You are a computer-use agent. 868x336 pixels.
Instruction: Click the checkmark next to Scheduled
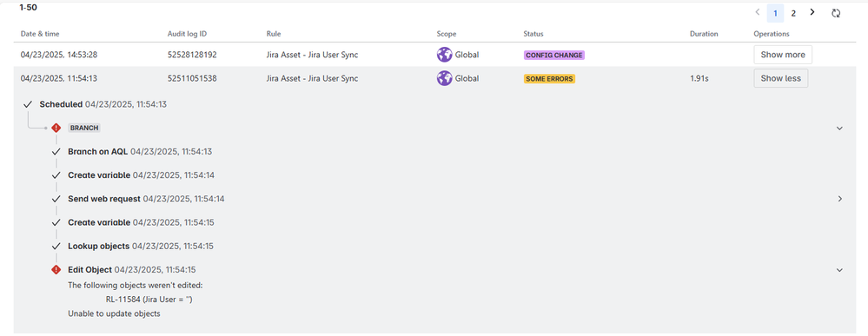point(28,104)
